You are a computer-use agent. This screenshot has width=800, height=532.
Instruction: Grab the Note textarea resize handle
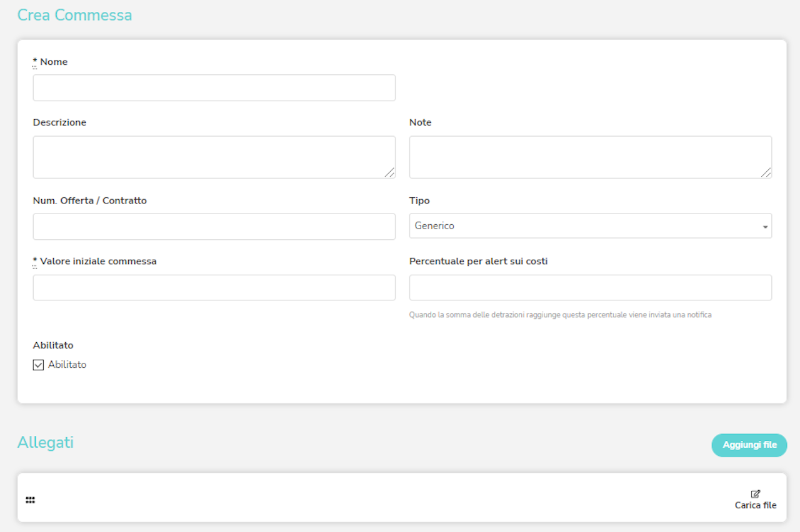766,173
